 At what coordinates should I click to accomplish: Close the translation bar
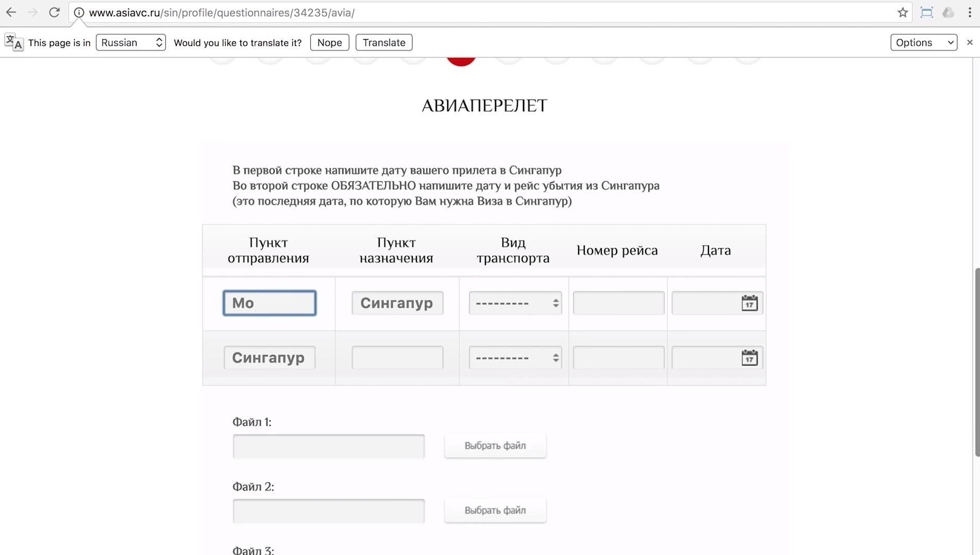[970, 42]
